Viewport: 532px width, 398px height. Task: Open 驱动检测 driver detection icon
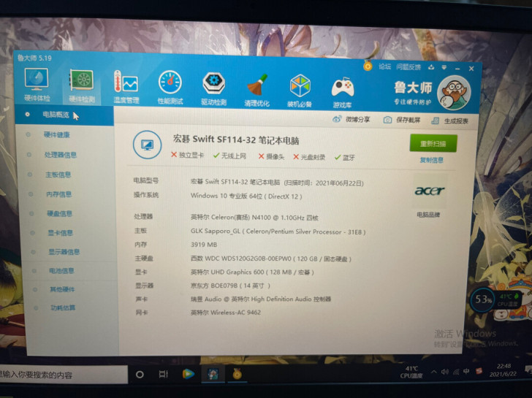213,88
